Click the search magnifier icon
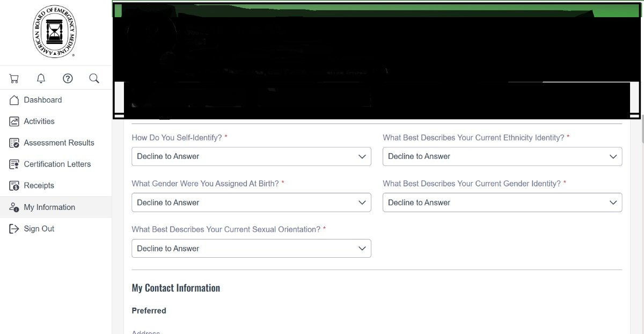This screenshot has width=644, height=334. pyautogui.click(x=94, y=78)
